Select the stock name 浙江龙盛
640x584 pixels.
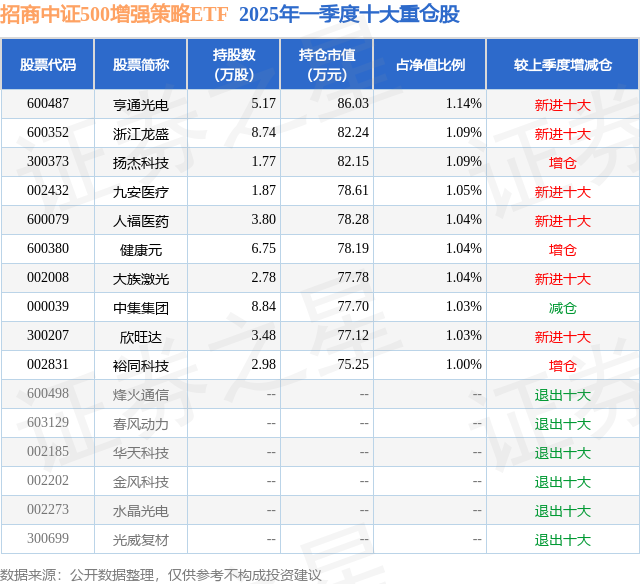(x=141, y=133)
